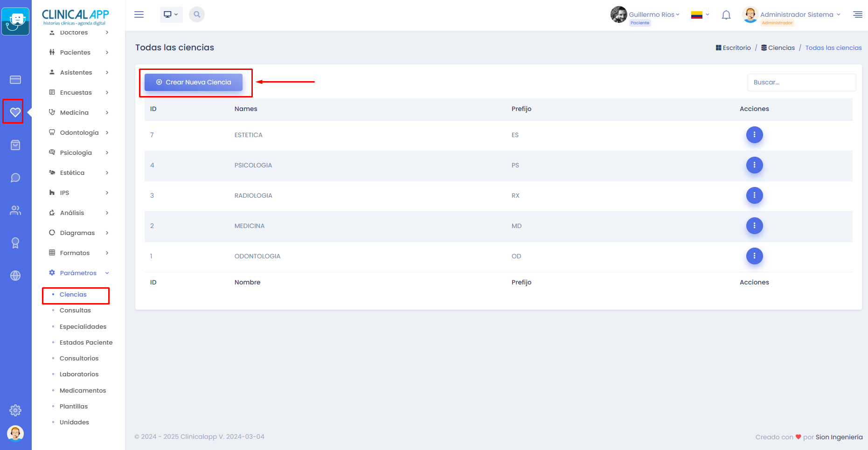Open actions menu for ESTETICA row
Viewport: 868px width, 450px height.
754,135
